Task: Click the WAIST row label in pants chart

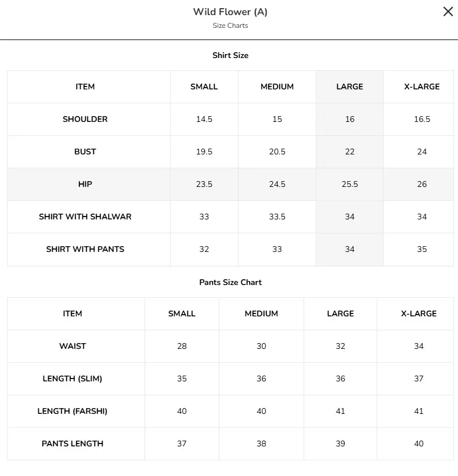Action: click(x=73, y=346)
